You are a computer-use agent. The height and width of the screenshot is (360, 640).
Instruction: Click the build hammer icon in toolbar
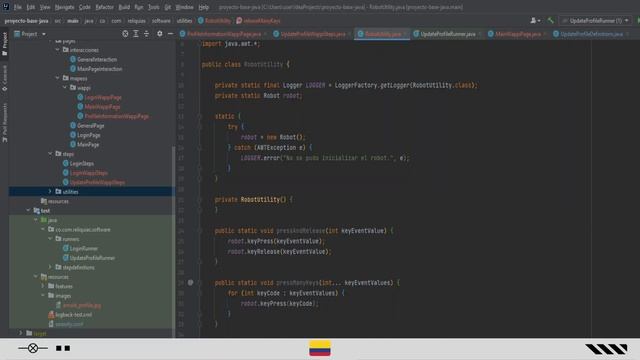tap(551, 20)
